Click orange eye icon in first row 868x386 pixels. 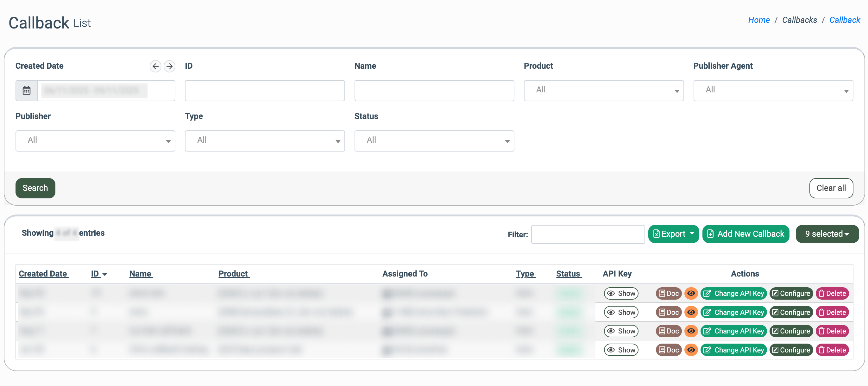[691, 293]
